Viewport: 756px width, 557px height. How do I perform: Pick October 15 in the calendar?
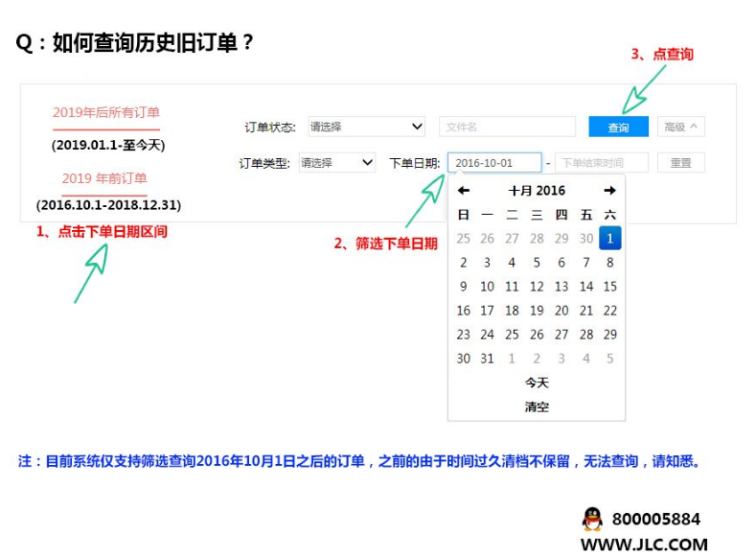point(610,287)
